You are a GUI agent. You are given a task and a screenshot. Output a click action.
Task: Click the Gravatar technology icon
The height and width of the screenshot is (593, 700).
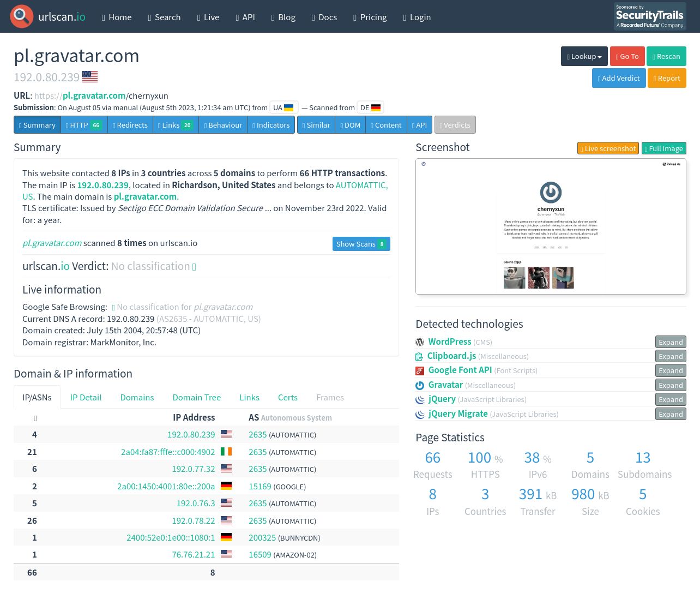tap(420, 385)
